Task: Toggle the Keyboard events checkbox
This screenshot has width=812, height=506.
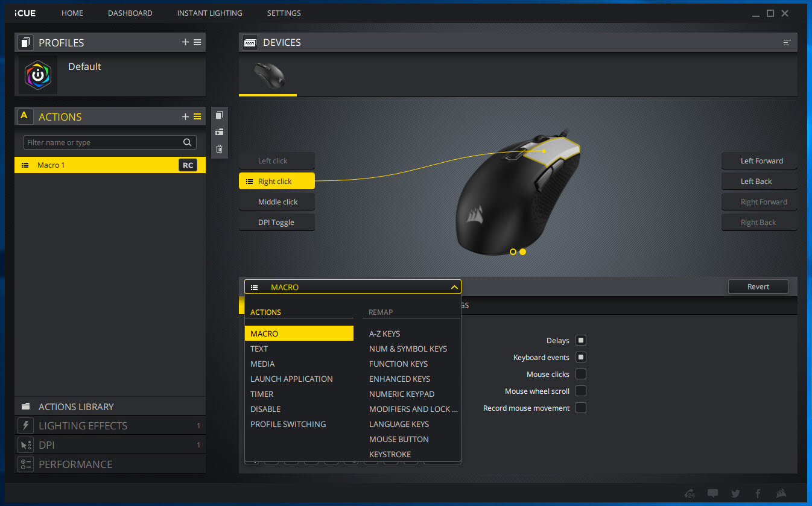Action: [x=581, y=357]
